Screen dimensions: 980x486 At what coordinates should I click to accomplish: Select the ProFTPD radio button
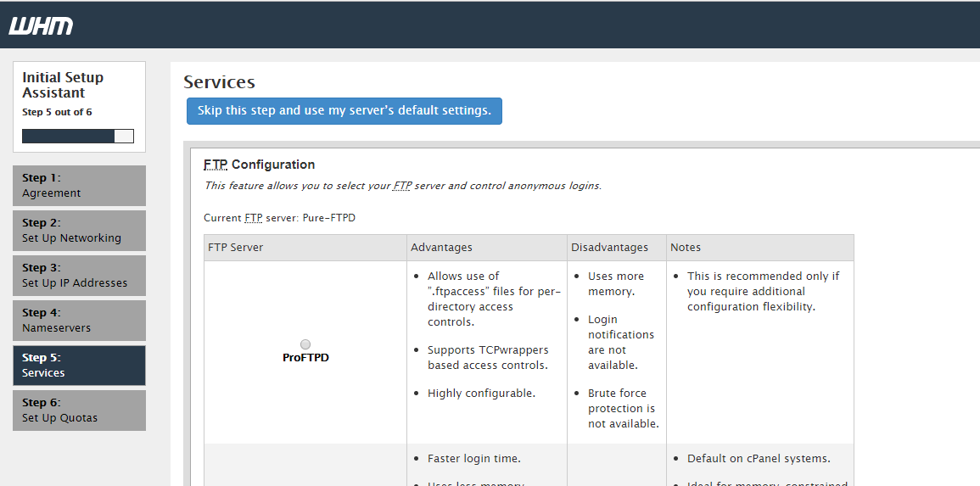click(x=305, y=344)
